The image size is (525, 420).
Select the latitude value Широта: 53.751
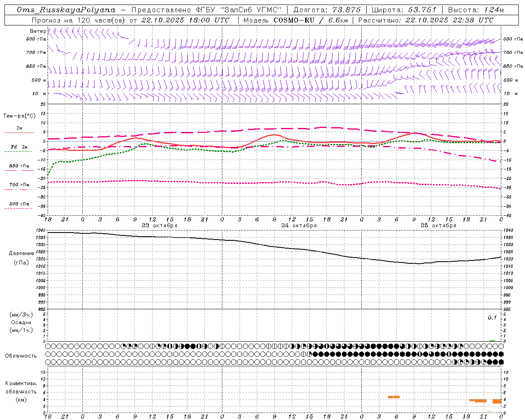point(404,10)
